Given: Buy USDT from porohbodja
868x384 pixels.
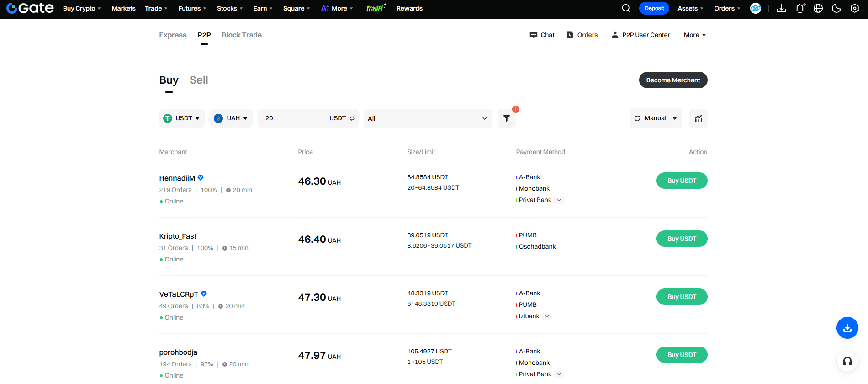Looking at the screenshot, I should 682,355.
